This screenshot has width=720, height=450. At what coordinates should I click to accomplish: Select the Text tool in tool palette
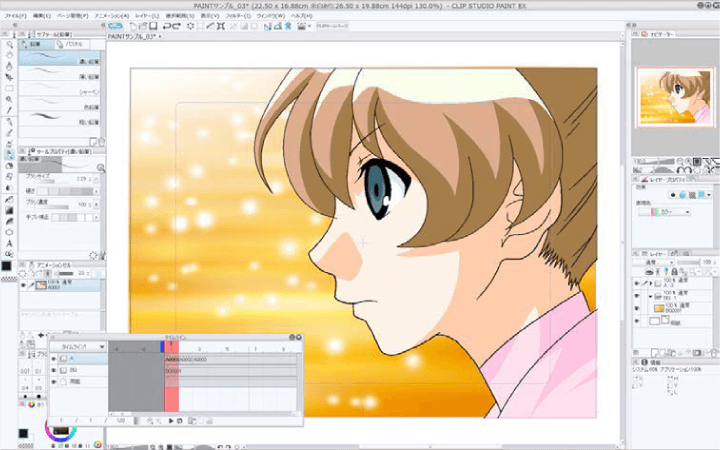[9, 243]
